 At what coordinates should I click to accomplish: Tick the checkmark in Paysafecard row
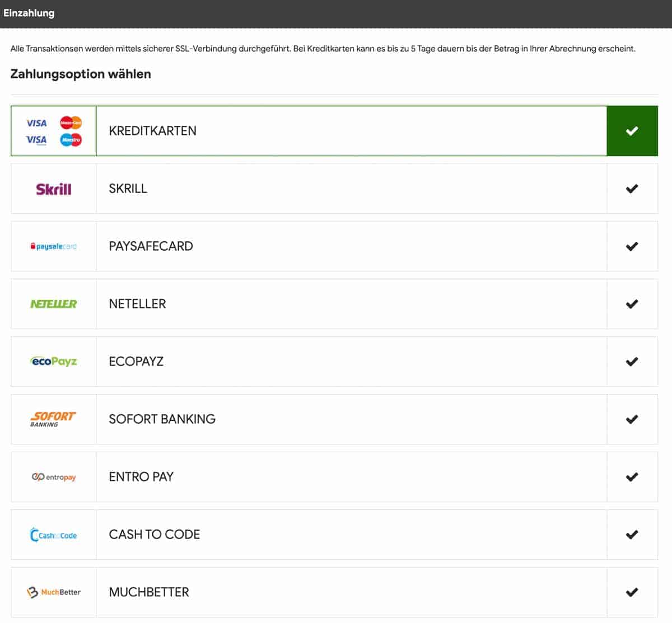click(632, 246)
